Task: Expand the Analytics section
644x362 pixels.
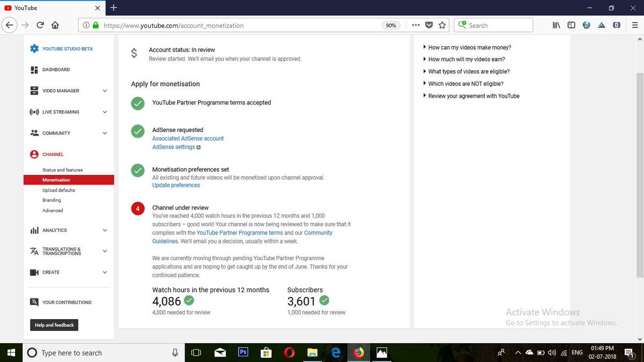Action: click(105, 231)
